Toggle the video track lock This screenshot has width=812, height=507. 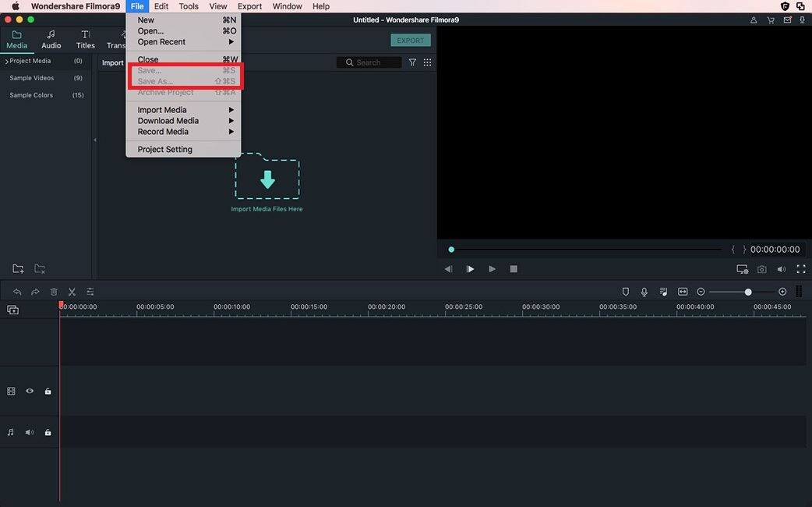tap(48, 391)
